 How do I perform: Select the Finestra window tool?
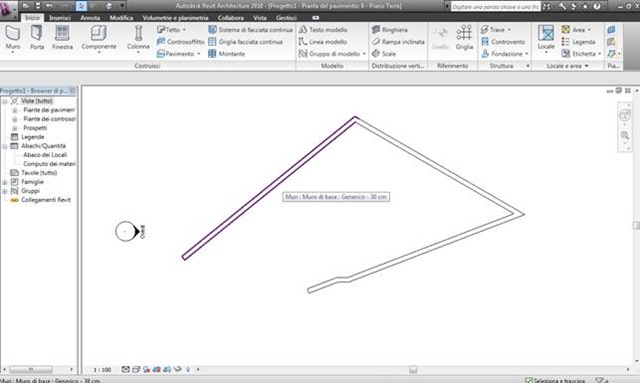coord(62,38)
